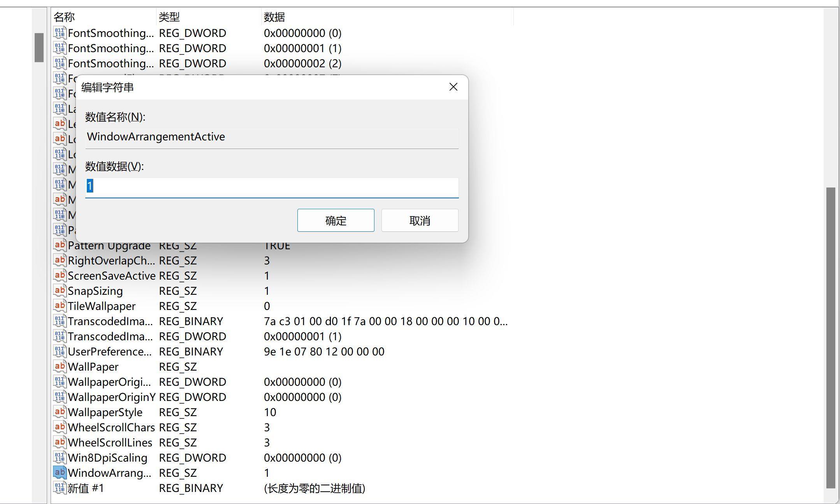Click the RightOverlapCh... value name
This screenshot has width=840, height=504.
click(111, 261)
